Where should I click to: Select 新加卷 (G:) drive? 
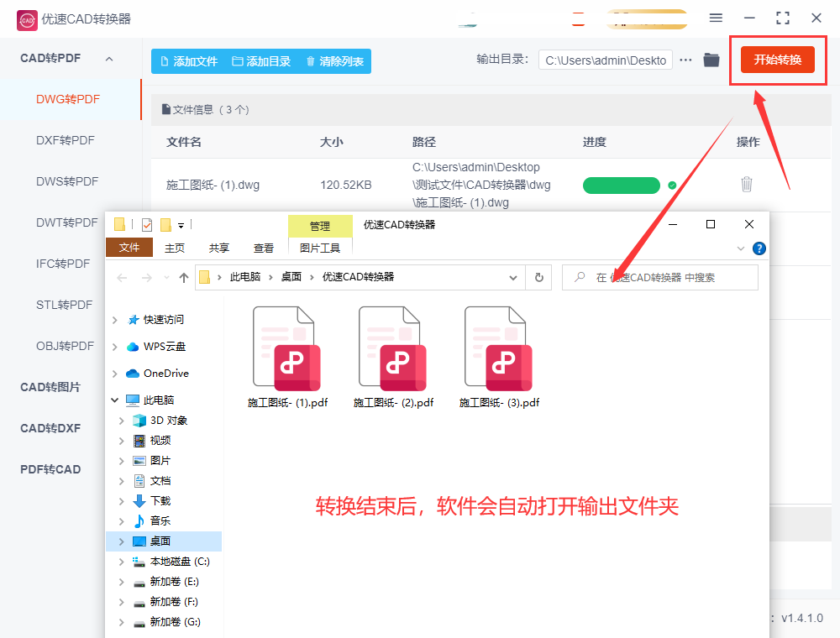coord(175,621)
